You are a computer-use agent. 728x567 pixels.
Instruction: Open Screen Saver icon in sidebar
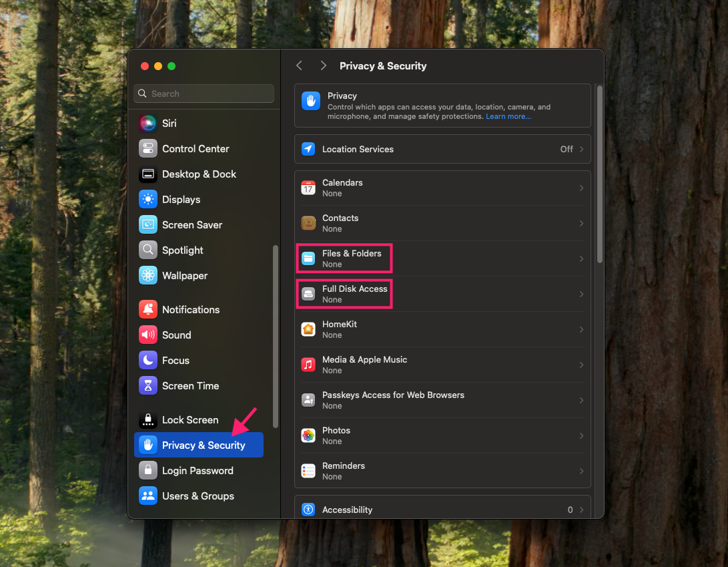click(147, 224)
